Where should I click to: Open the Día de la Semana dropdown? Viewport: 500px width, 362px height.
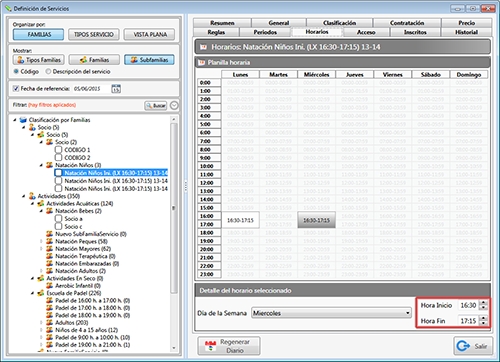click(x=331, y=313)
